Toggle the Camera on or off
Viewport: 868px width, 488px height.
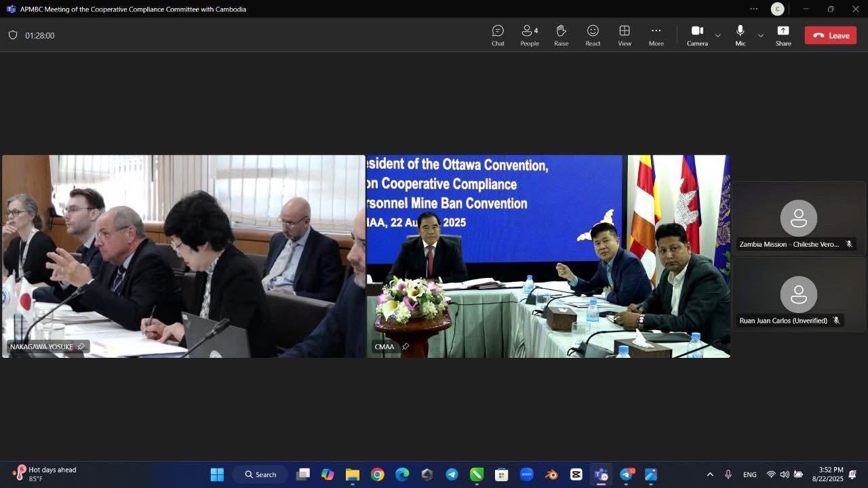697,35
